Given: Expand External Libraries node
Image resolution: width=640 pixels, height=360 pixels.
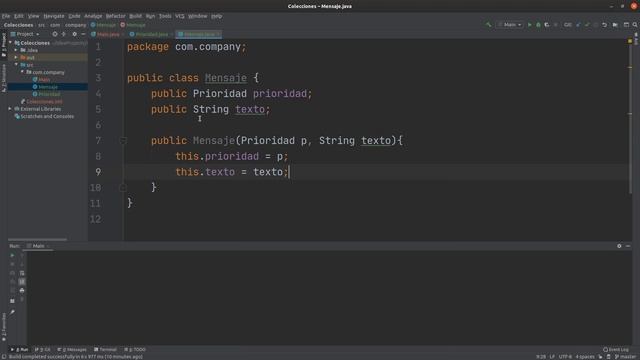Looking at the screenshot, I should pos(10,109).
